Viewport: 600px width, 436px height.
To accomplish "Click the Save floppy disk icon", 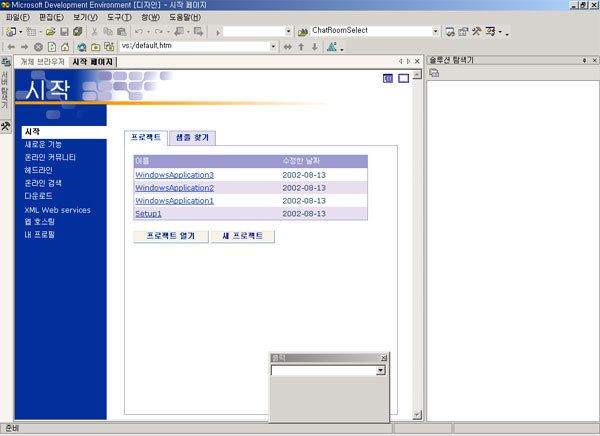I will point(64,32).
